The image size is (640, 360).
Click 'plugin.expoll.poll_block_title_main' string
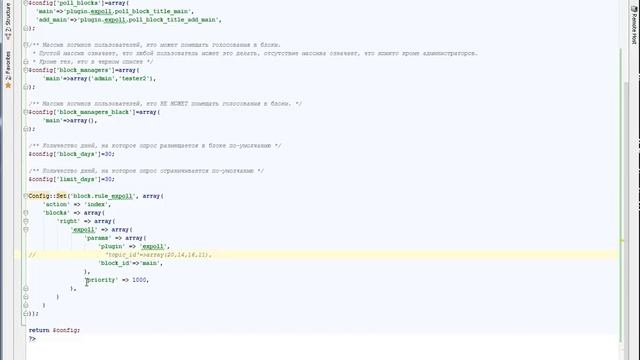[x=127, y=11]
